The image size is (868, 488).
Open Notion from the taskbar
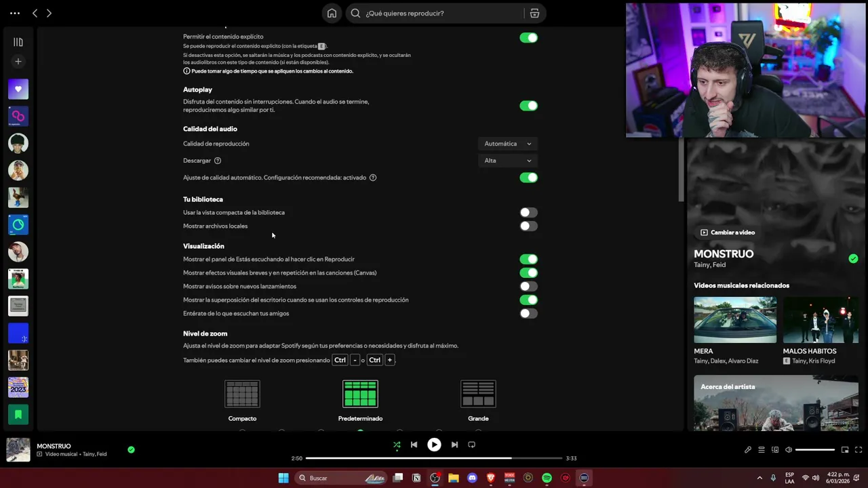[x=416, y=478]
